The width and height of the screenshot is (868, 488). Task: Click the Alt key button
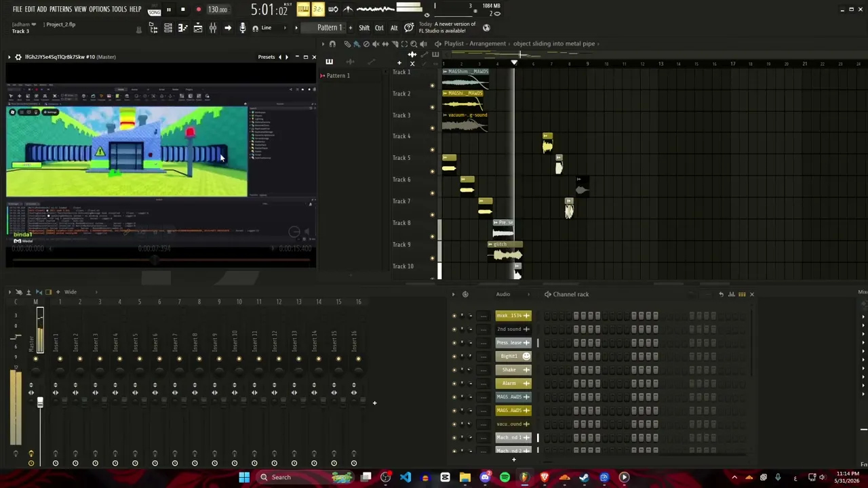pyautogui.click(x=394, y=28)
